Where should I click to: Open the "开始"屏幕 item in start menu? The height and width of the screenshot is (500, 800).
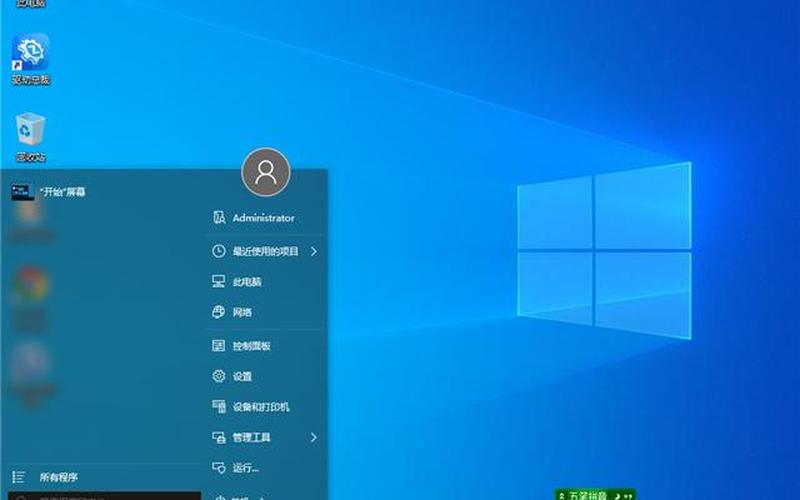[49, 192]
